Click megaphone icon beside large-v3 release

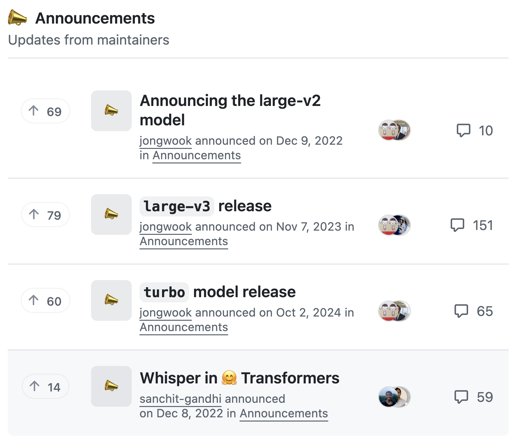[x=111, y=214]
